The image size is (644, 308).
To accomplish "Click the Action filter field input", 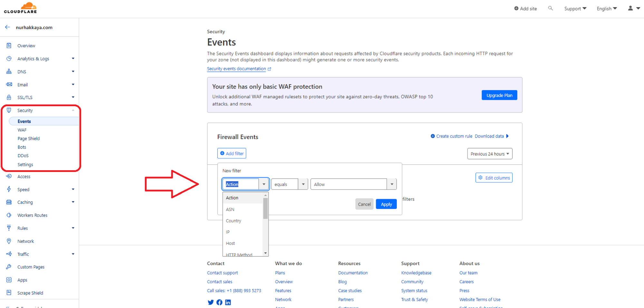I will pyautogui.click(x=241, y=184).
